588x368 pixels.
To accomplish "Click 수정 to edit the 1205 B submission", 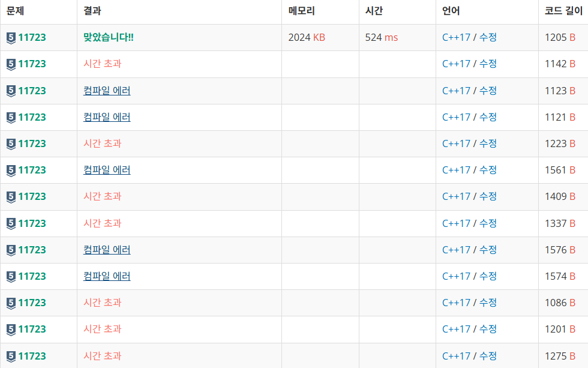I will [488, 37].
